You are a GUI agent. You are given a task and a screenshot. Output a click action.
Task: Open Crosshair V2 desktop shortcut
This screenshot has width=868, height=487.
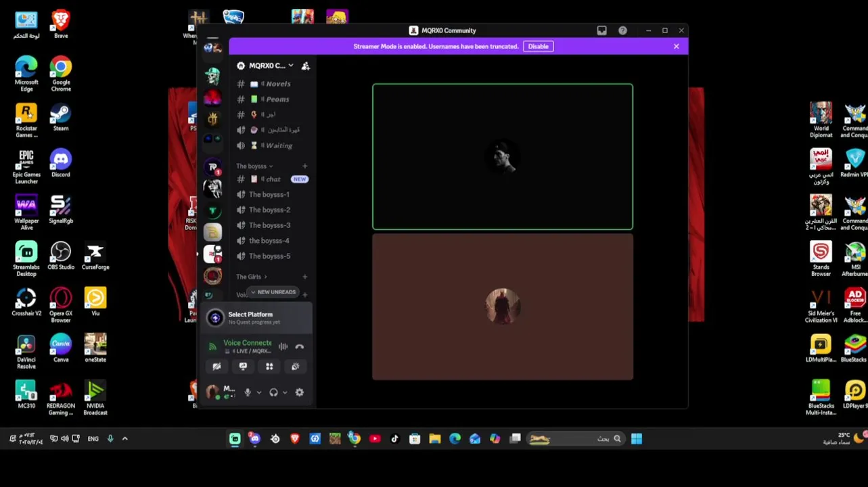click(26, 302)
